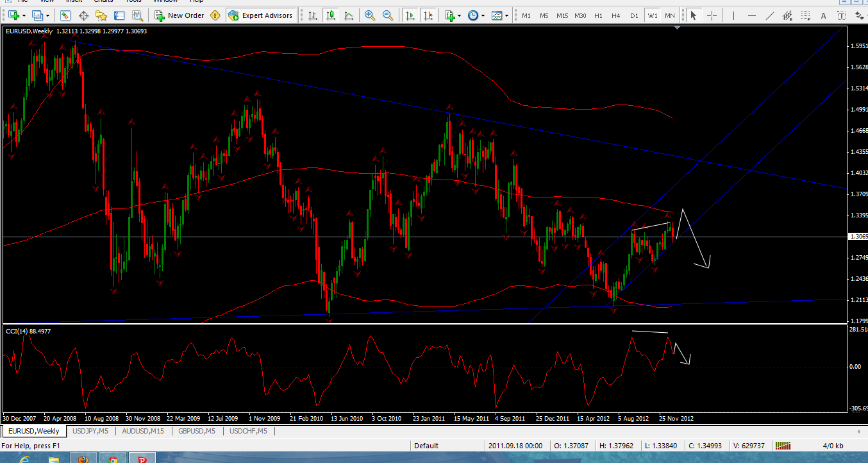
Task: Open the Terminal window icon
Action: tap(119, 15)
